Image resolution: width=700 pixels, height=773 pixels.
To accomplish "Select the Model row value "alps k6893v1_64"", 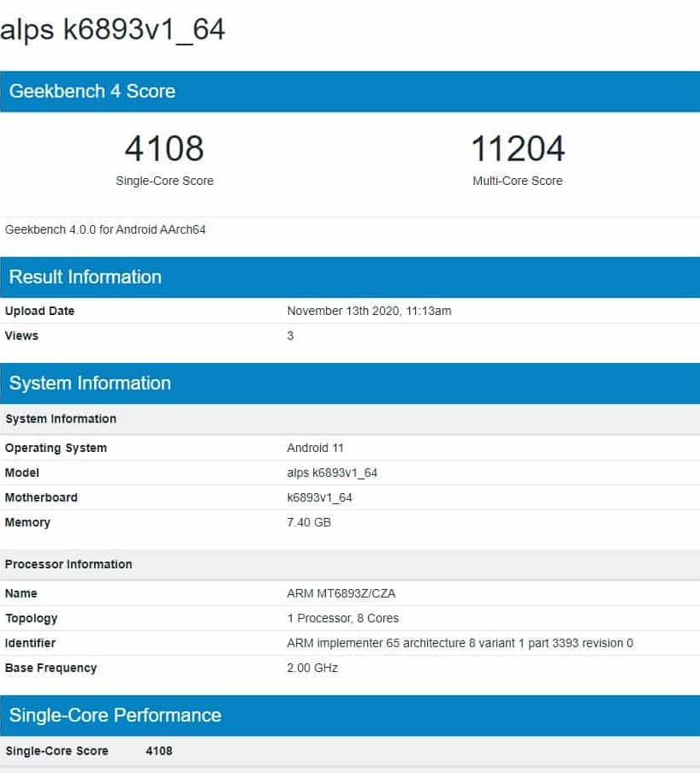I will coord(332,473).
